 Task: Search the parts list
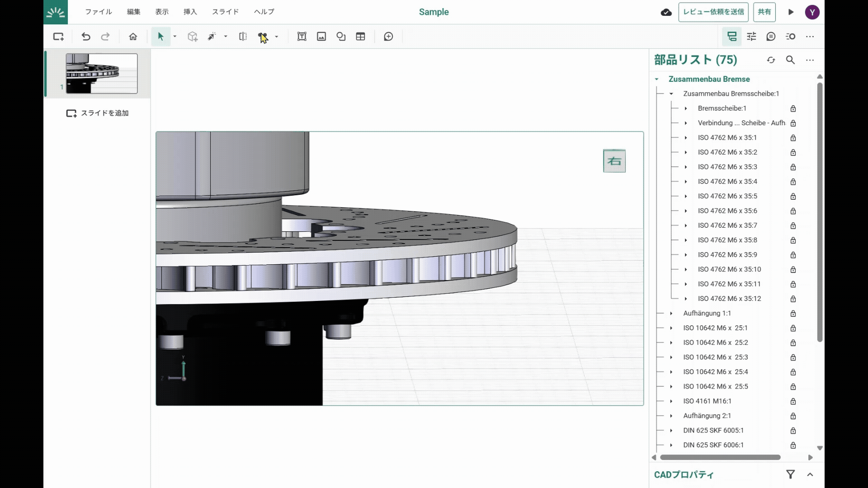coord(790,60)
